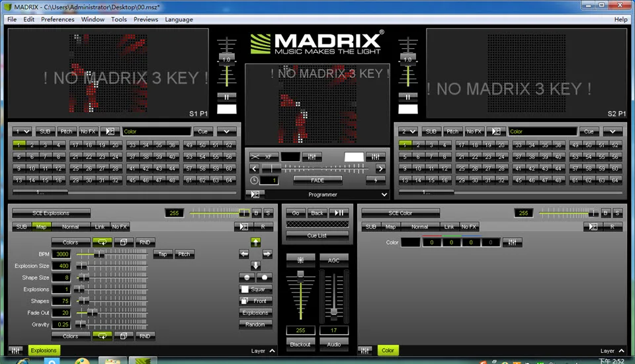Open right storage effect macro icon
635x364 pixels.
click(x=496, y=131)
